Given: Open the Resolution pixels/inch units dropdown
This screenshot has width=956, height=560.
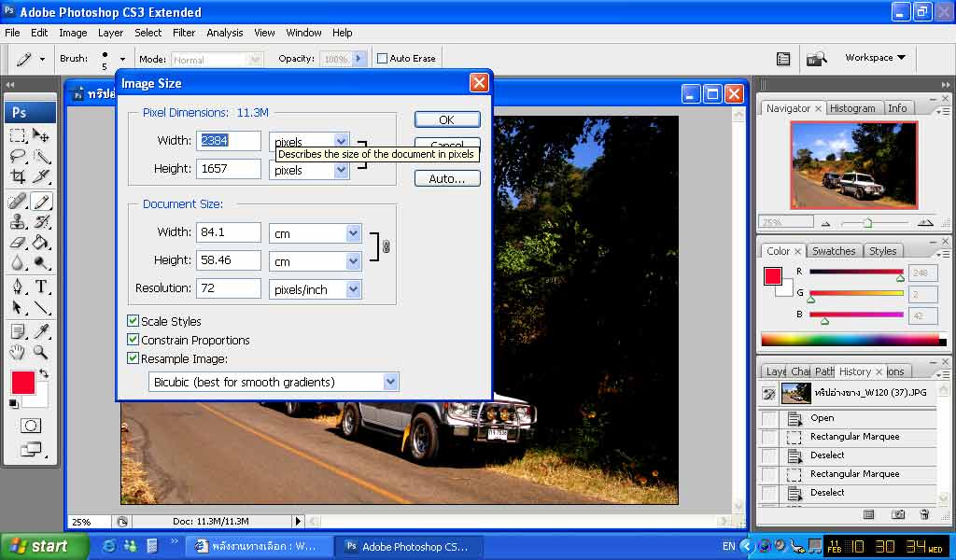Looking at the screenshot, I should coord(353,289).
